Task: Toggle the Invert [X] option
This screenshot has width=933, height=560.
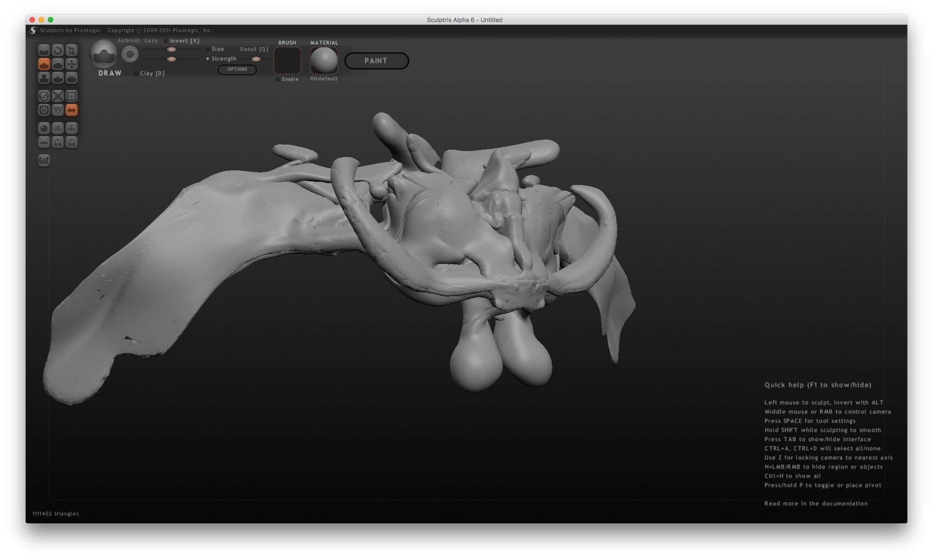Action: click(182, 40)
